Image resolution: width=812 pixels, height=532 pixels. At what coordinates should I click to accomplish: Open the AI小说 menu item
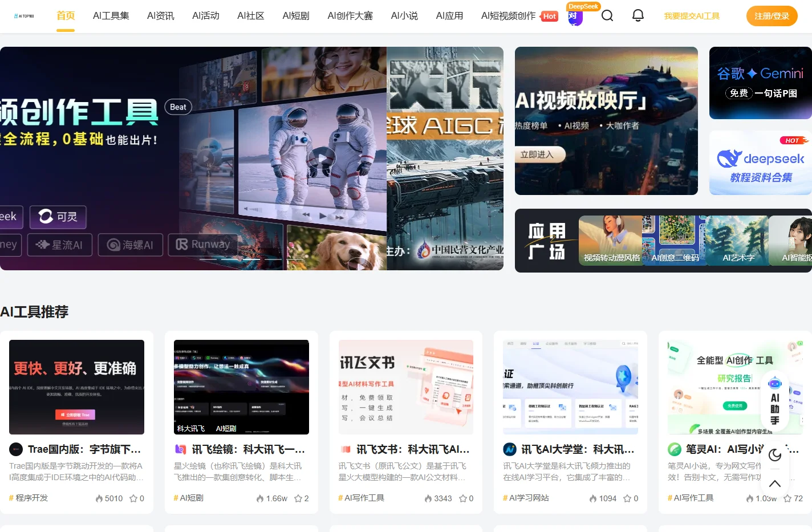[x=404, y=15]
